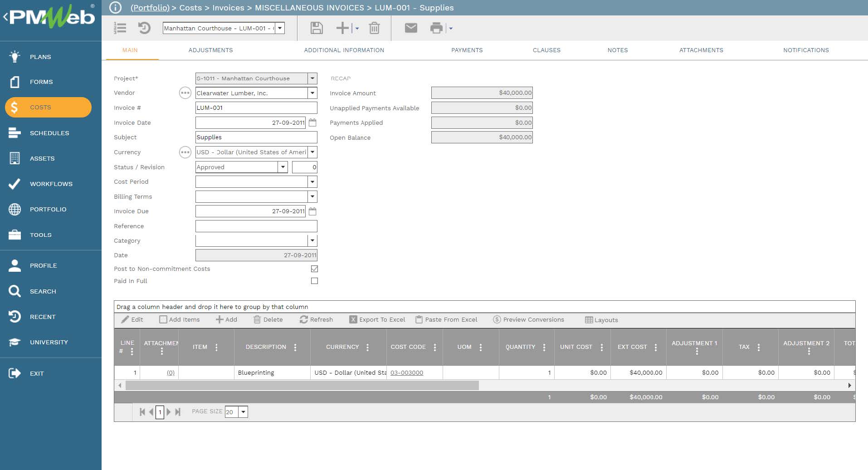Expand the Manhattan Courthouse record dropdown

[280, 28]
